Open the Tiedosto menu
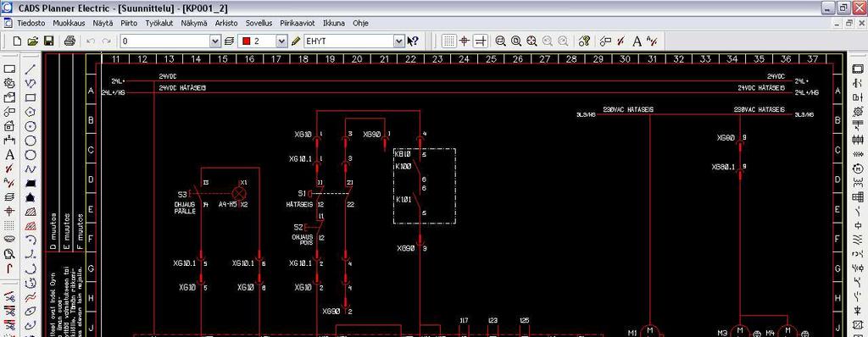 tap(31, 23)
